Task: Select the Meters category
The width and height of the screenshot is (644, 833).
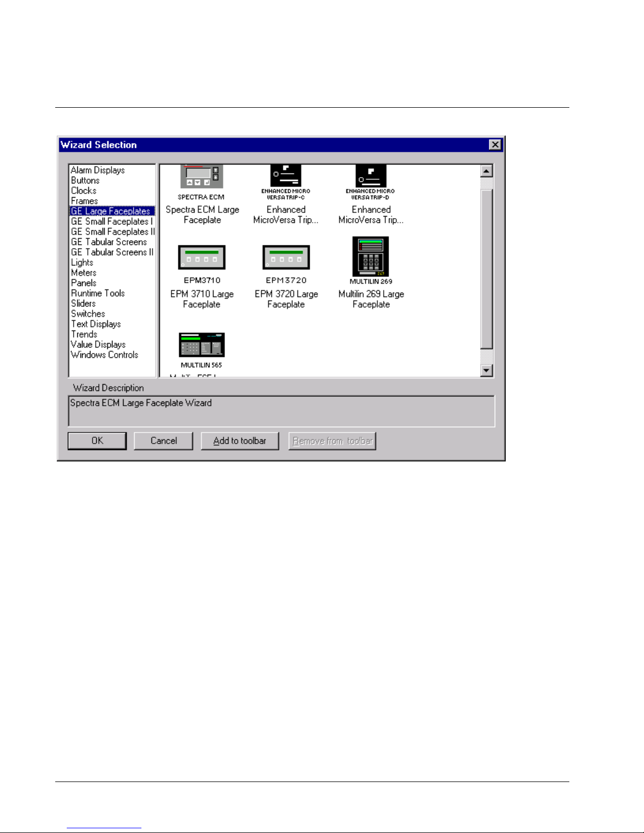Action: [x=84, y=273]
